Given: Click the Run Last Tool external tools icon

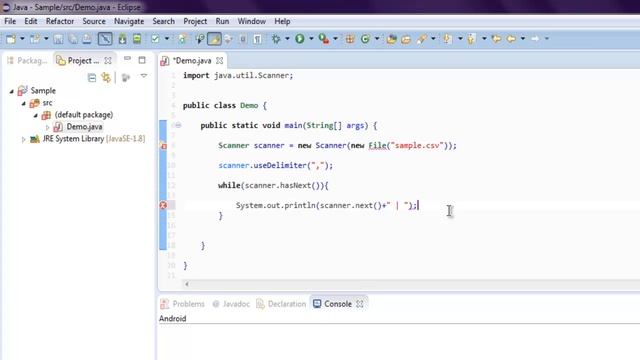Looking at the screenshot, I should pyautogui.click(x=324, y=39).
